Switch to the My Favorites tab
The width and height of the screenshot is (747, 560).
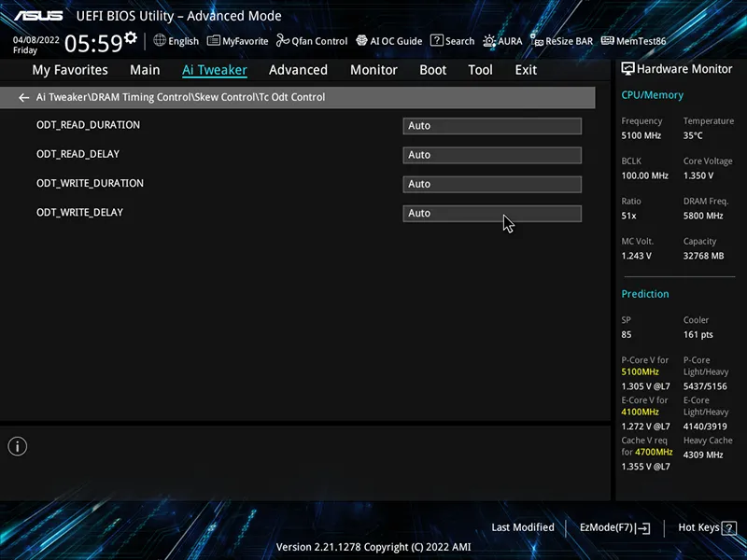pos(70,70)
